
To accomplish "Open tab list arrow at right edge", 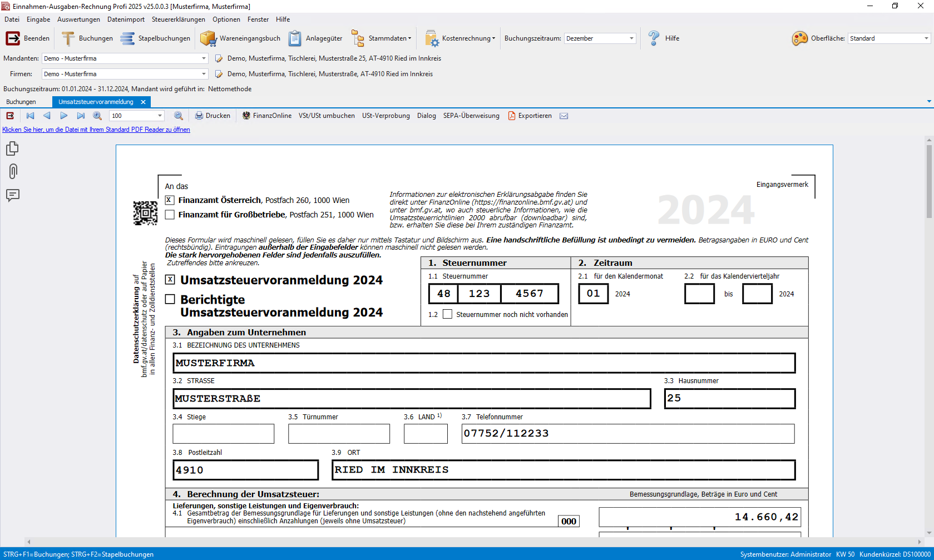I will tap(929, 102).
